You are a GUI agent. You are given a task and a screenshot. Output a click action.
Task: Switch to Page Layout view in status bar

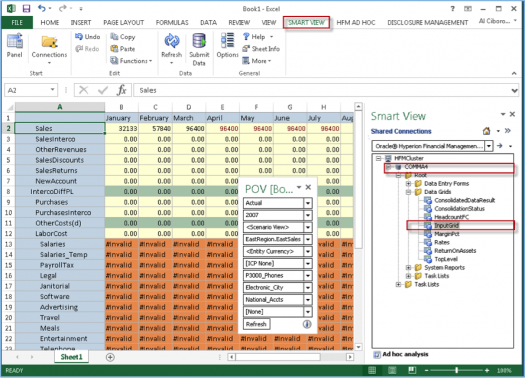click(x=392, y=370)
